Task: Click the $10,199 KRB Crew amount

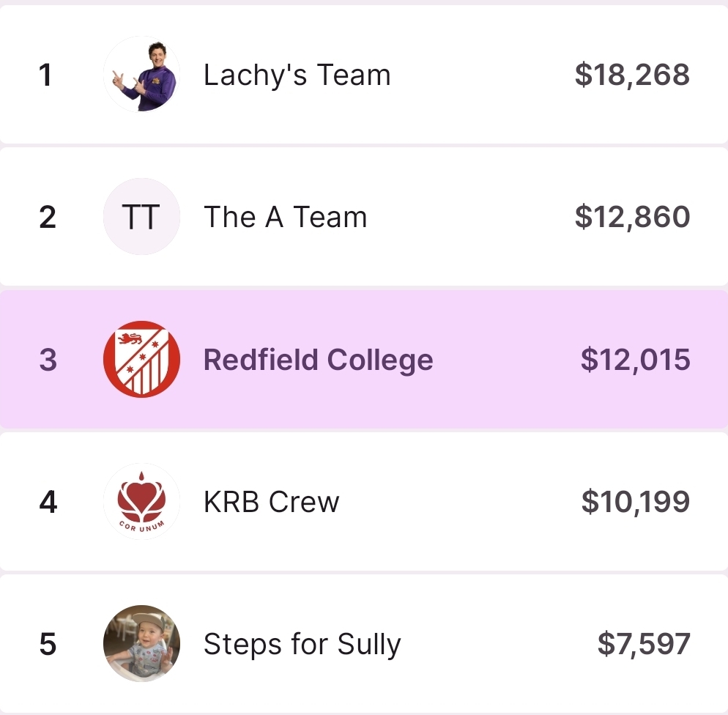Action: coord(635,502)
